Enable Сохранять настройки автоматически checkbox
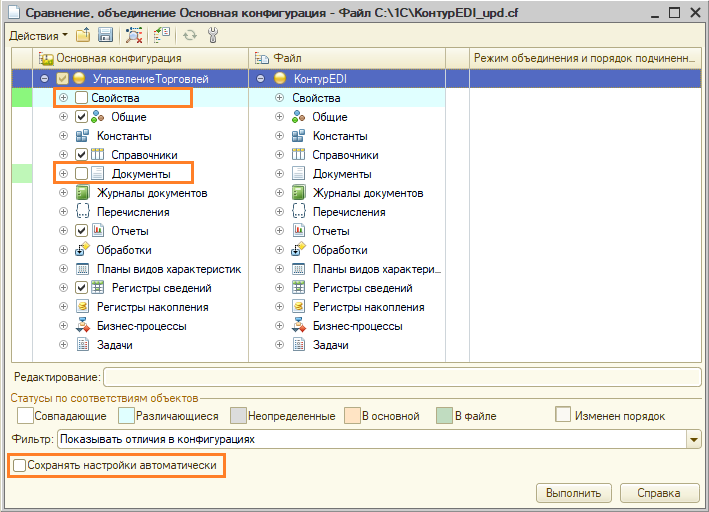Image resolution: width=709 pixels, height=512 pixels. click(19, 465)
